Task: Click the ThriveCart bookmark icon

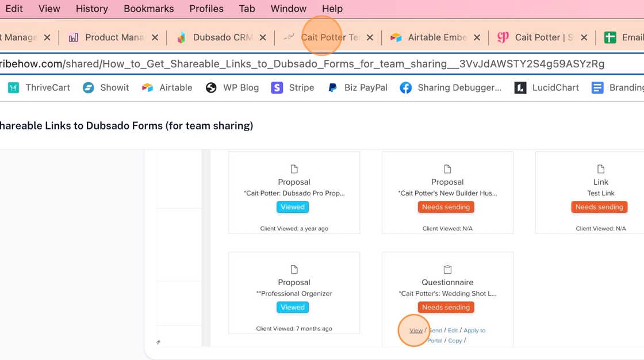Action: pyautogui.click(x=14, y=87)
